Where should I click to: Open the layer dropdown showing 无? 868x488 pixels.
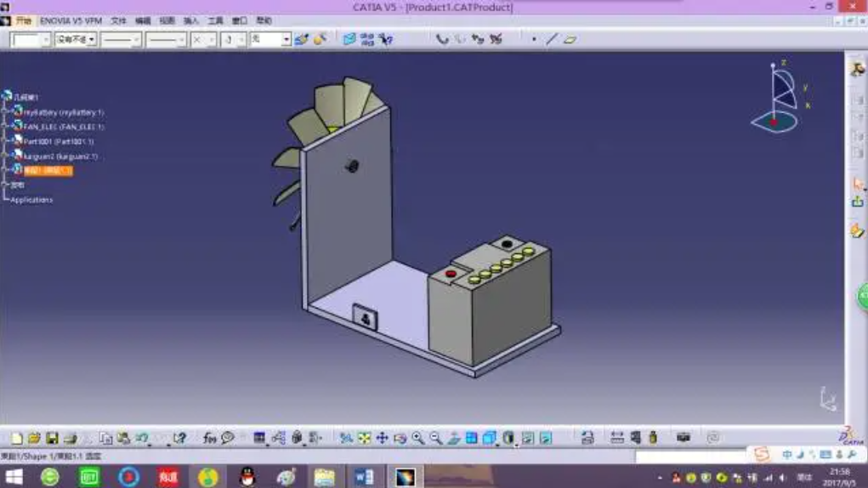point(286,40)
